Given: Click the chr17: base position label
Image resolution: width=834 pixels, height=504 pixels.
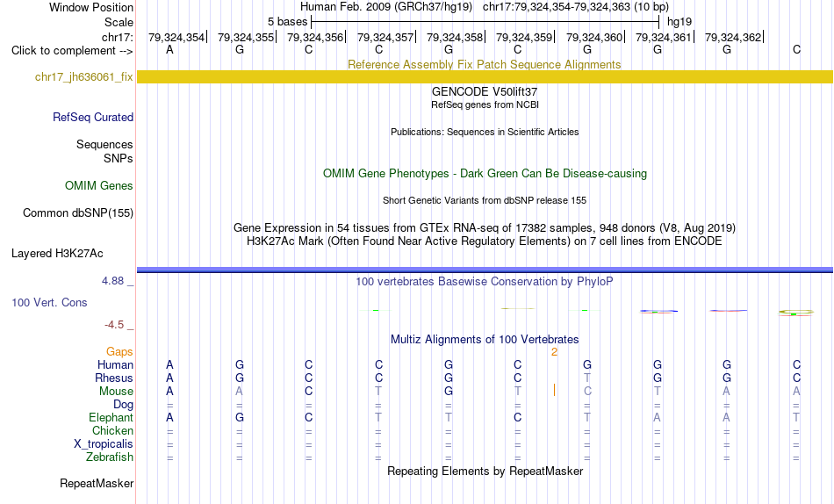Looking at the screenshot, I should [x=117, y=37].
